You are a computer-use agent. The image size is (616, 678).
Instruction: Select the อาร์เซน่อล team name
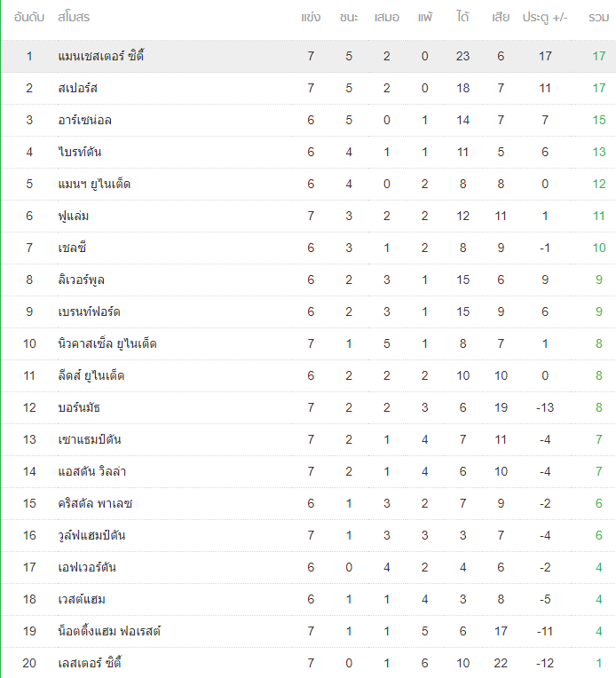click(85, 120)
